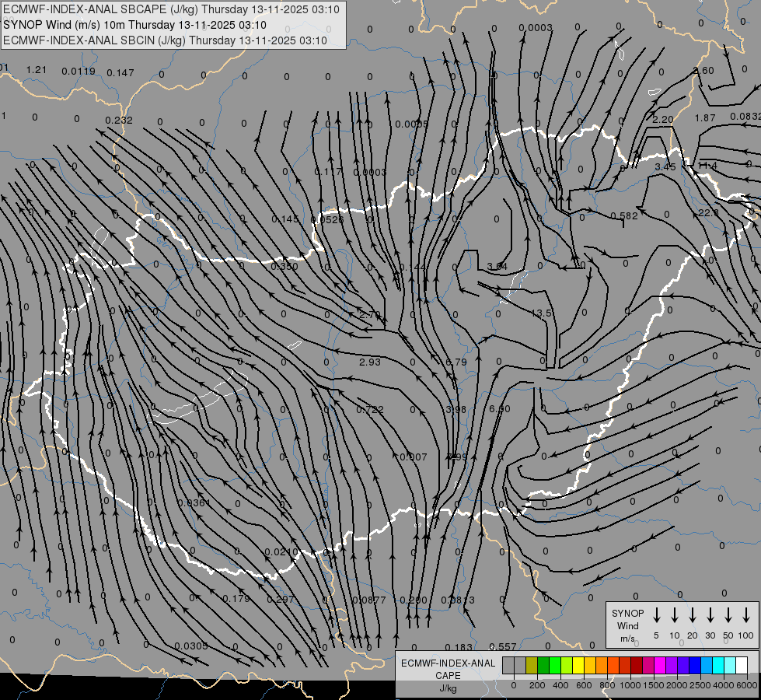Click the 0.179 value on the map
The image size is (761, 700).
tap(236, 598)
